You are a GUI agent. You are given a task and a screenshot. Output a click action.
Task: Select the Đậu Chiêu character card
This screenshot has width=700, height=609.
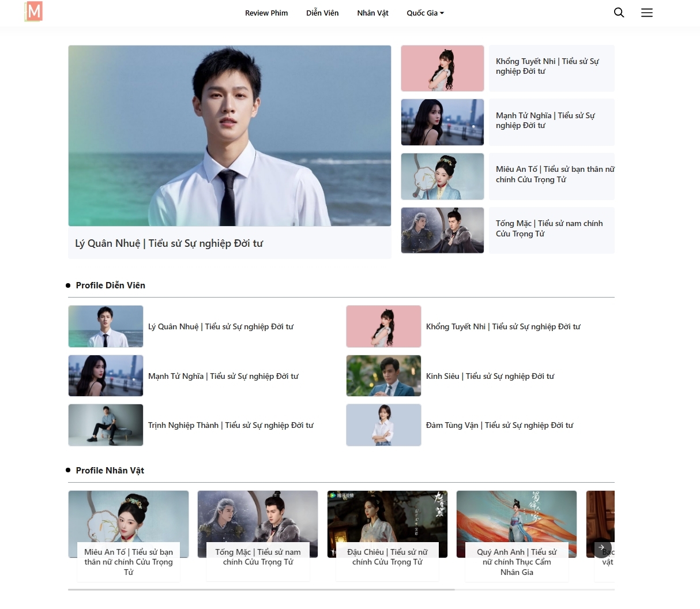(387, 536)
